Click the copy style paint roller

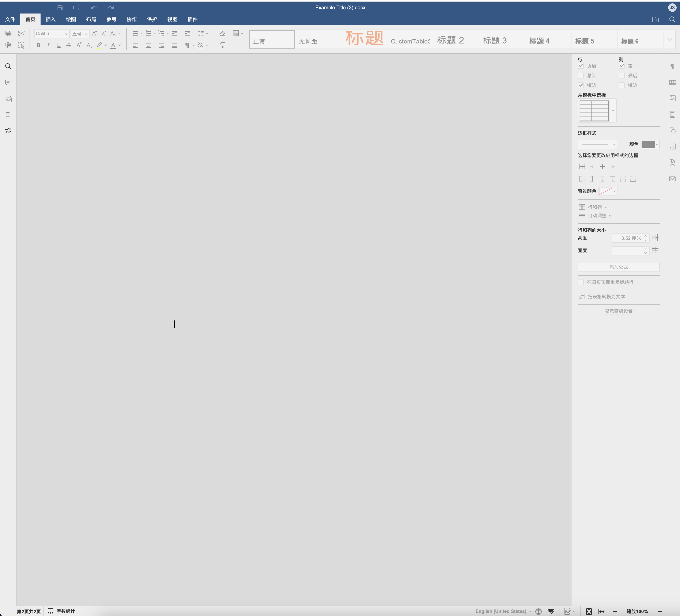click(x=222, y=45)
